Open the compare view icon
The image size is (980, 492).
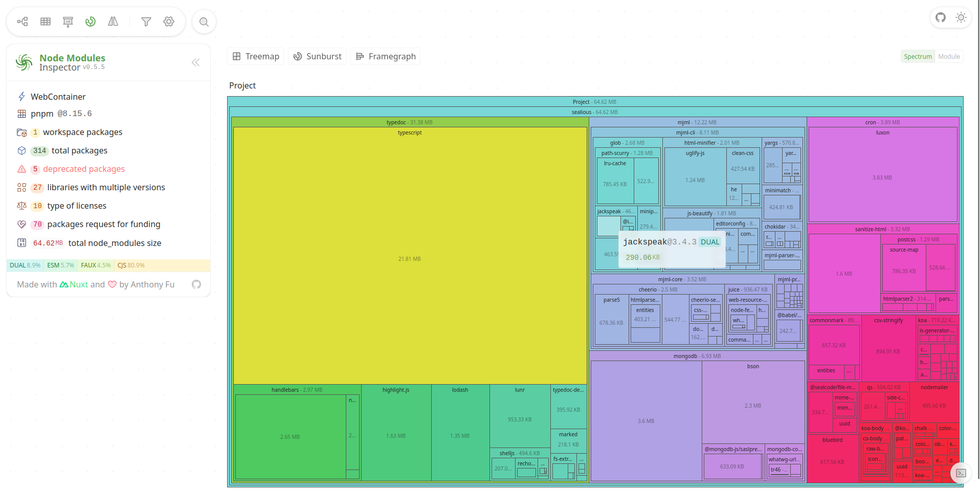pyautogui.click(x=113, y=21)
